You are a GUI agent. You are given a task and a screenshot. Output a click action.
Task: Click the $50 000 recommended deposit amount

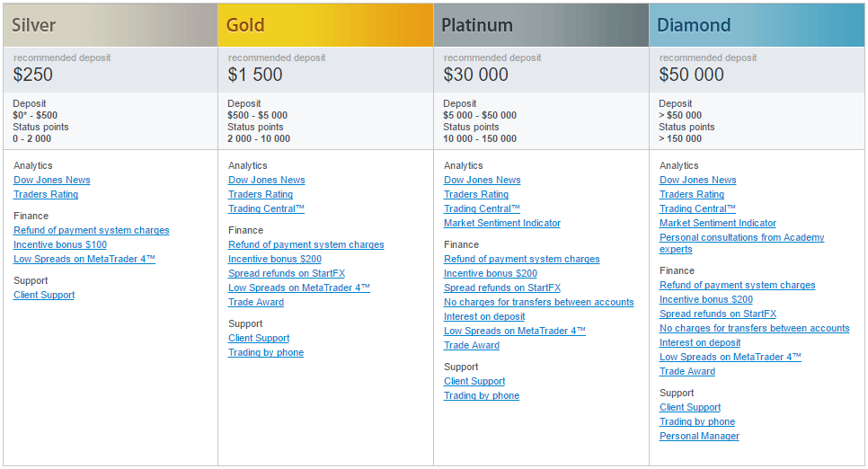[x=691, y=75]
